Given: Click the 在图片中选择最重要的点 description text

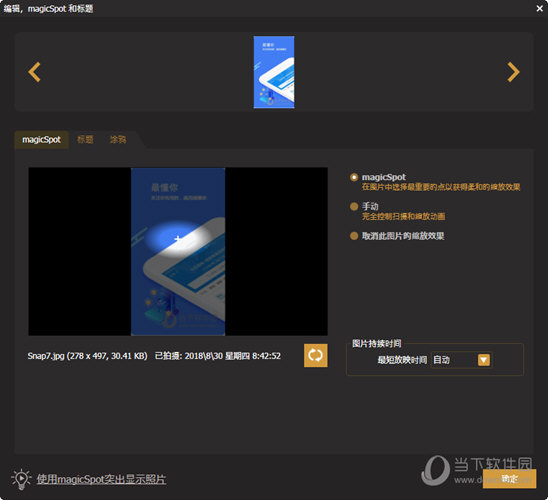Looking at the screenshot, I should [x=441, y=187].
